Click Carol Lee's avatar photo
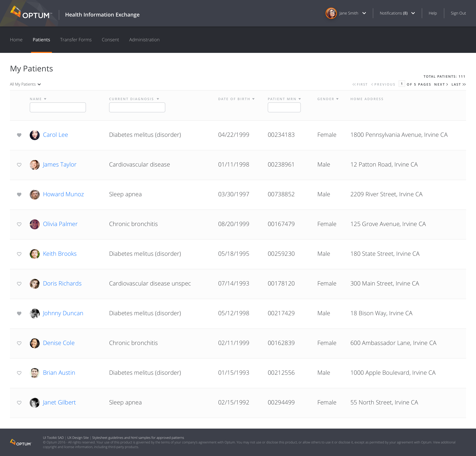This screenshot has width=476, height=456. coord(35,135)
